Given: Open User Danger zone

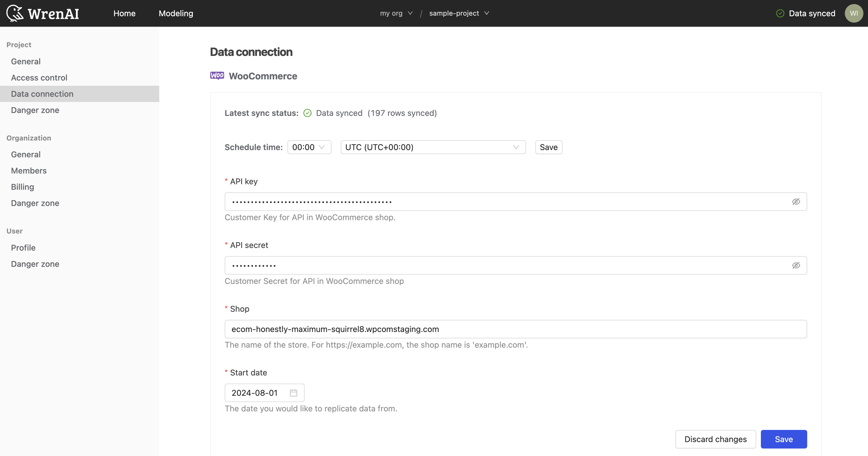Looking at the screenshot, I should click(80, 264).
